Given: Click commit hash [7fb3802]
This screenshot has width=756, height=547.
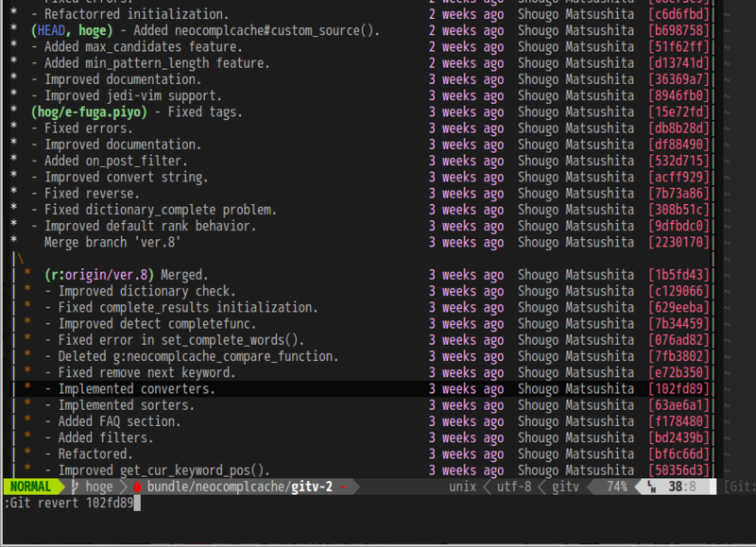Looking at the screenshot, I should tap(679, 356).
